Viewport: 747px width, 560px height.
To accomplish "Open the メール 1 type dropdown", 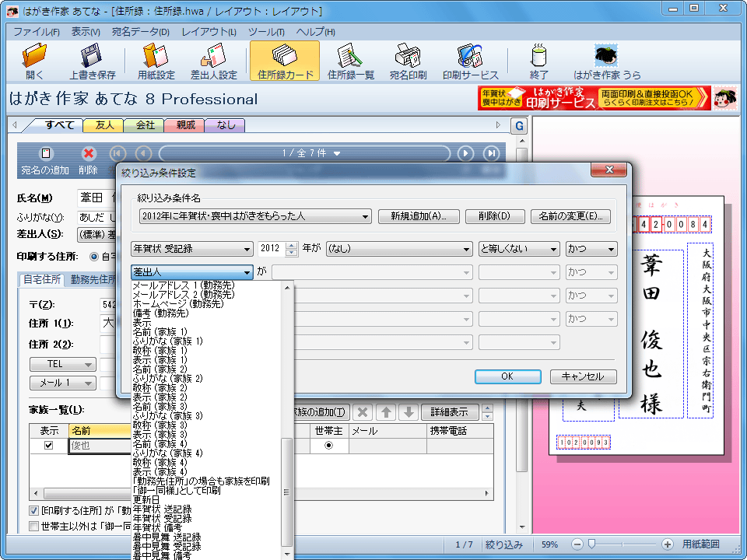I will (x=63, y=383).
